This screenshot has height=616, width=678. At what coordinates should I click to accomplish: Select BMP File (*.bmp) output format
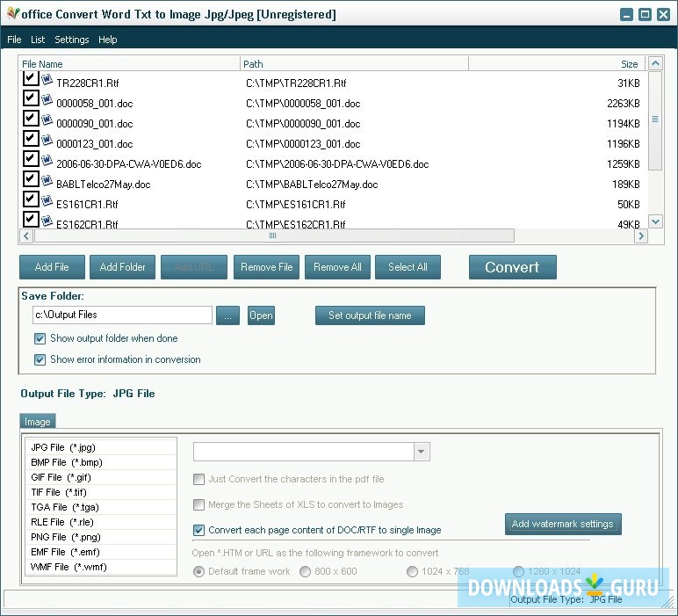click(101, 462)
